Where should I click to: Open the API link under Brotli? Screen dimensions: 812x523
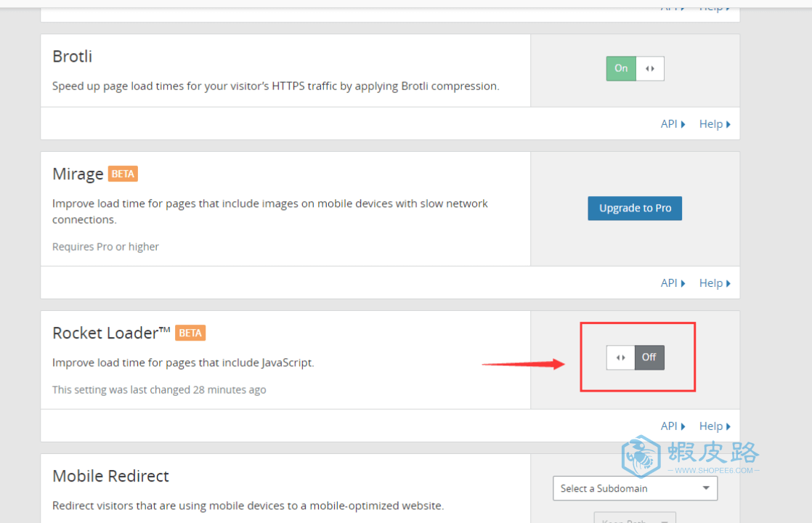click(673, 124)
